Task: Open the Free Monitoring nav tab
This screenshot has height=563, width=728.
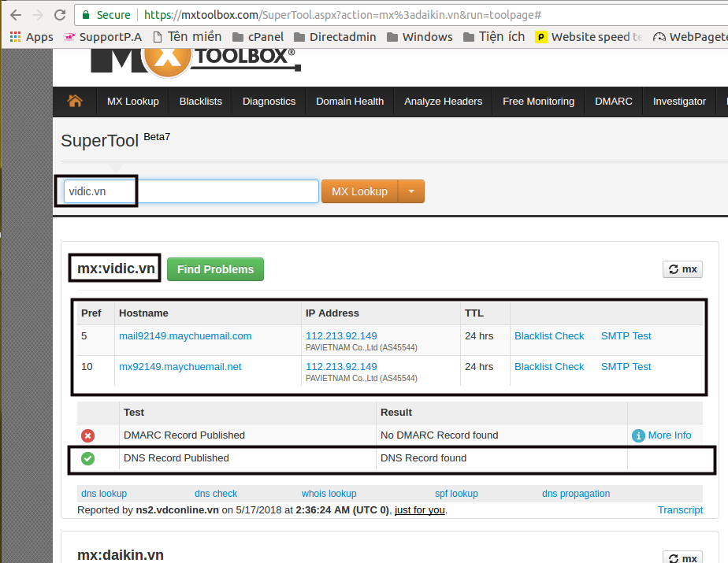Action: (x=538, y=101)
